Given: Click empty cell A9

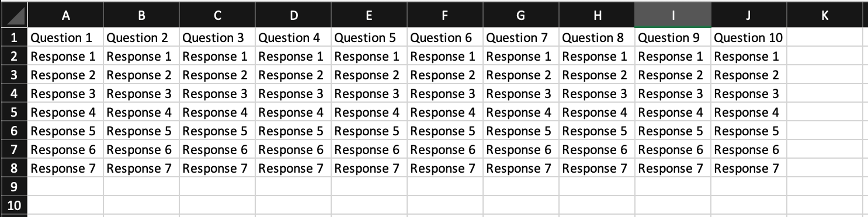Looking at the screenshot, I should [x=65, y=187].
